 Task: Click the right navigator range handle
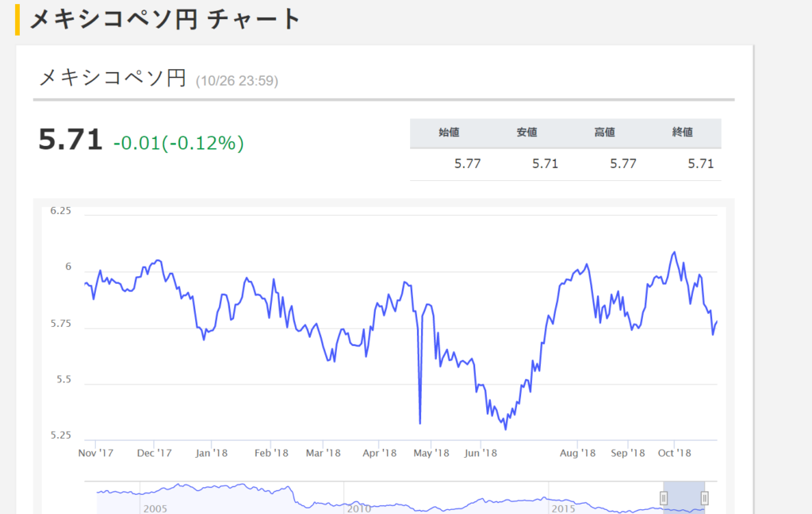point(704,498)
